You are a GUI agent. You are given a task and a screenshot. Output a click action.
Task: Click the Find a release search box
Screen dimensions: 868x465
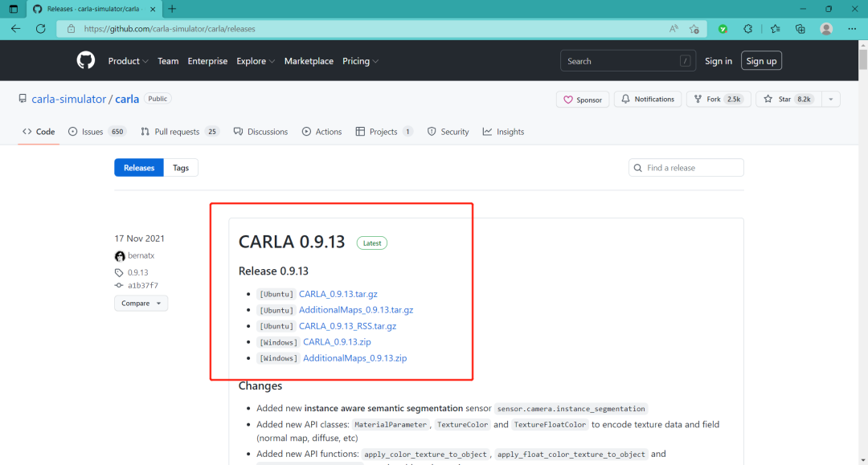pyautogui.click(x=686, y=168)
